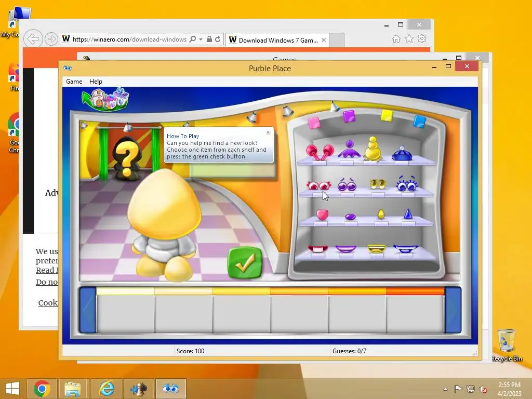Image resolution: width=532 pixels, height=399 pixels.
Task: Open the Recycle Bin desktop icon
Action: 506,345
